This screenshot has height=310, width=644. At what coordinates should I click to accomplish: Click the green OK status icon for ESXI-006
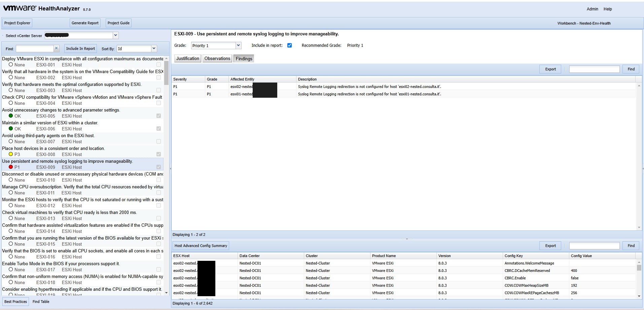pos(11,129)
